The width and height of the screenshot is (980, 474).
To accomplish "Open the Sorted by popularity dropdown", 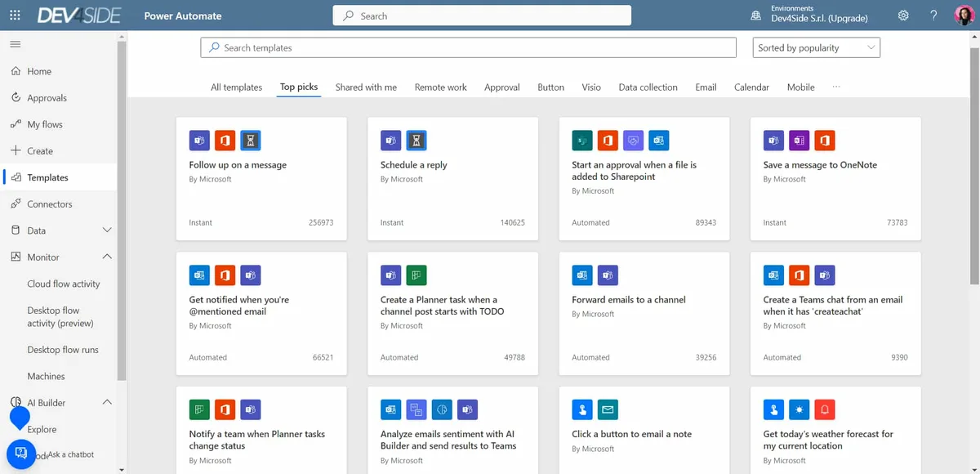I will [x=817, y=48].
